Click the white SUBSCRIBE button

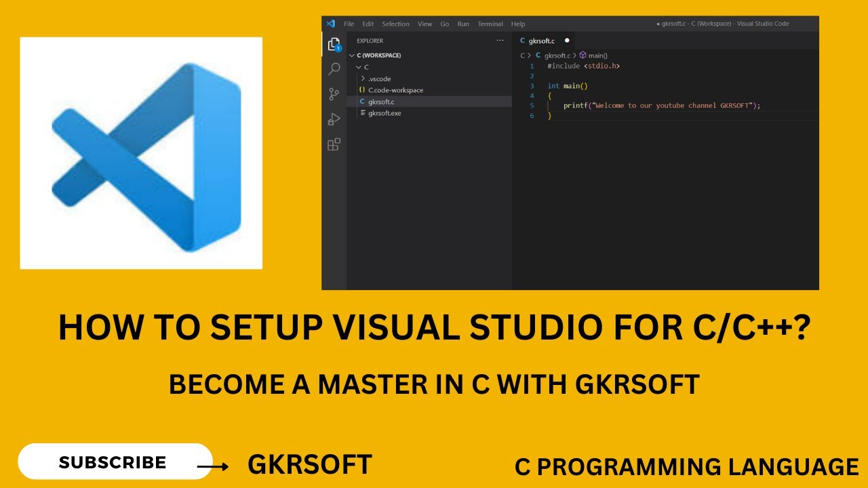click(x=115, y=462)
